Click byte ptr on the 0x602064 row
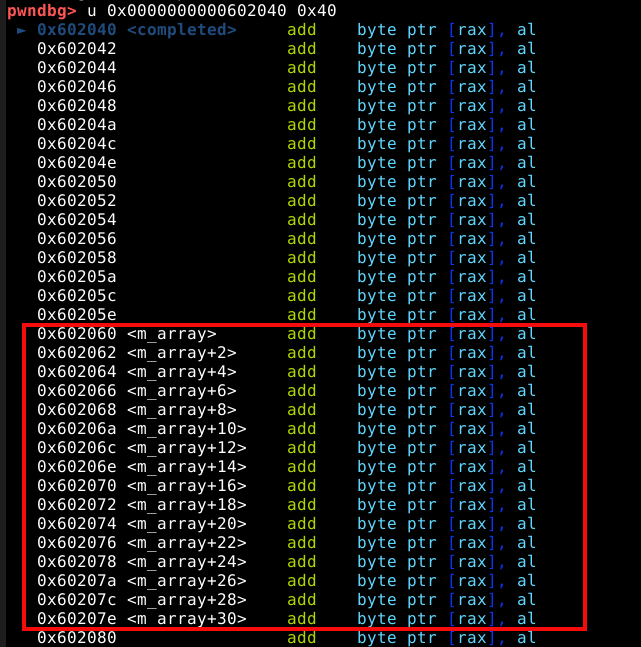The width and height of the screenshot is (641, 647). point(397,372)
